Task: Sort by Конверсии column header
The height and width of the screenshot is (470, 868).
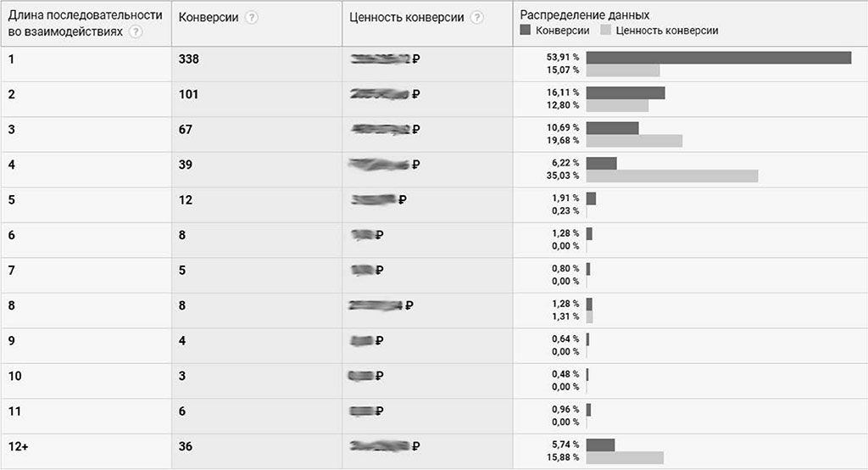Action: (x=209, y=18)
